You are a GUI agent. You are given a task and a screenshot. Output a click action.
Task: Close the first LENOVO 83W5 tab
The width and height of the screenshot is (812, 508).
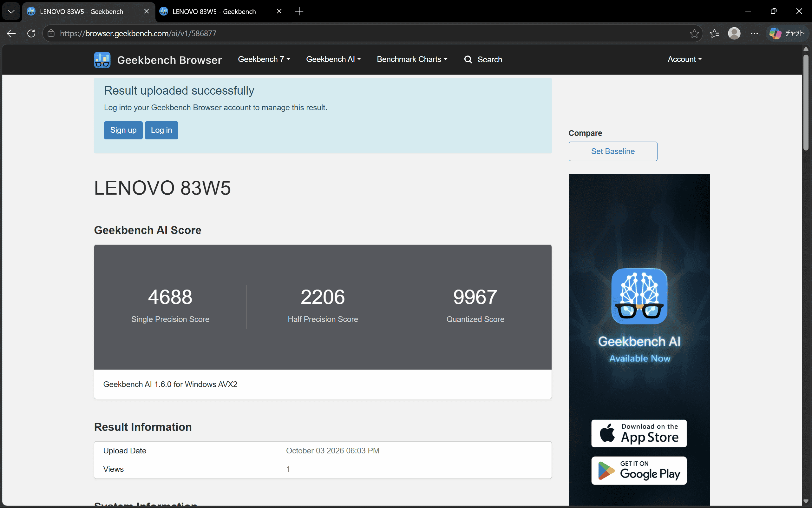[x=146, y=11]
